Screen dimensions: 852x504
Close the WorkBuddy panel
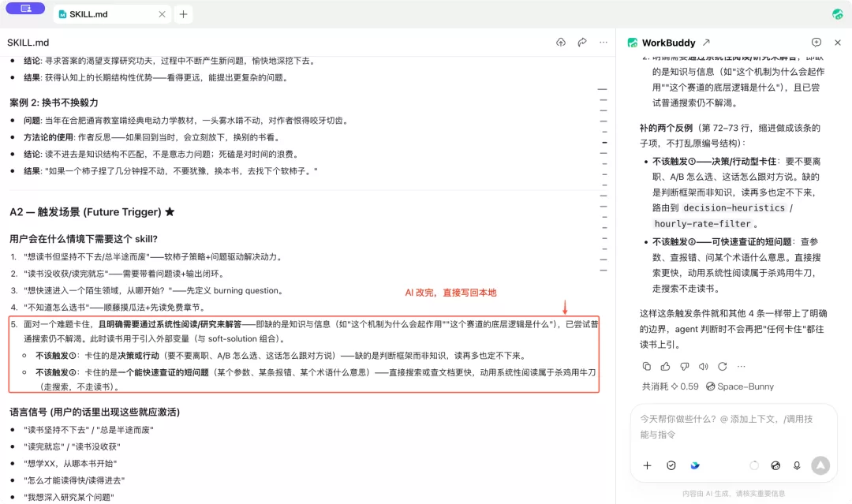tap(837, 43)
